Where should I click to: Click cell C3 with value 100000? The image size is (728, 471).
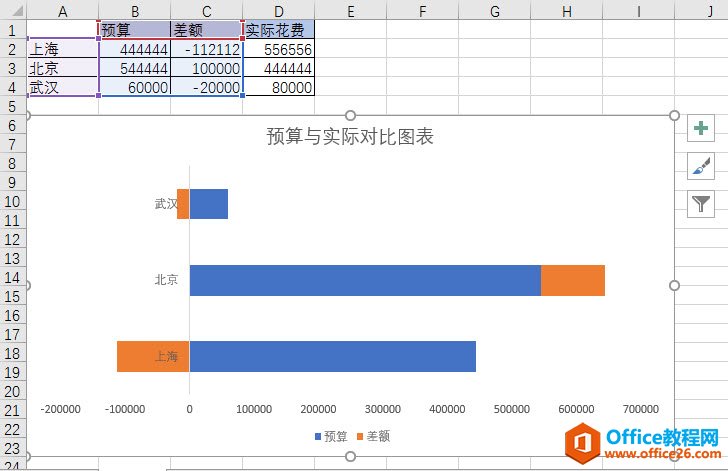pyautogui.click(x=206, y=68)
